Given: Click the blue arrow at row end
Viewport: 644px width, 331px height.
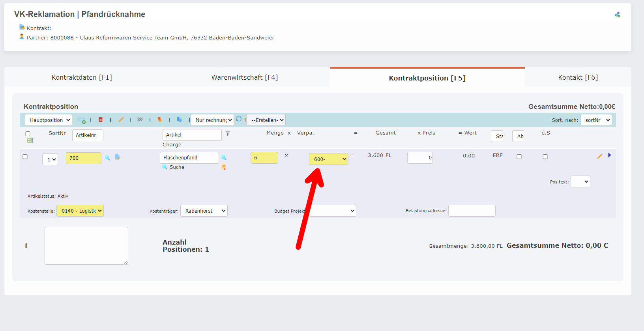Looking at the screenshot, I should pyautogui.click(x=610, y=155).
